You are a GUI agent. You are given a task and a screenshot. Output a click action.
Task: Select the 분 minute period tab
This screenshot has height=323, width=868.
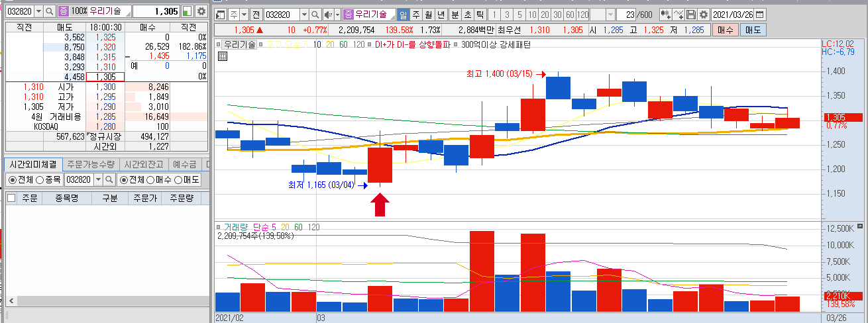tap(455, 15)
